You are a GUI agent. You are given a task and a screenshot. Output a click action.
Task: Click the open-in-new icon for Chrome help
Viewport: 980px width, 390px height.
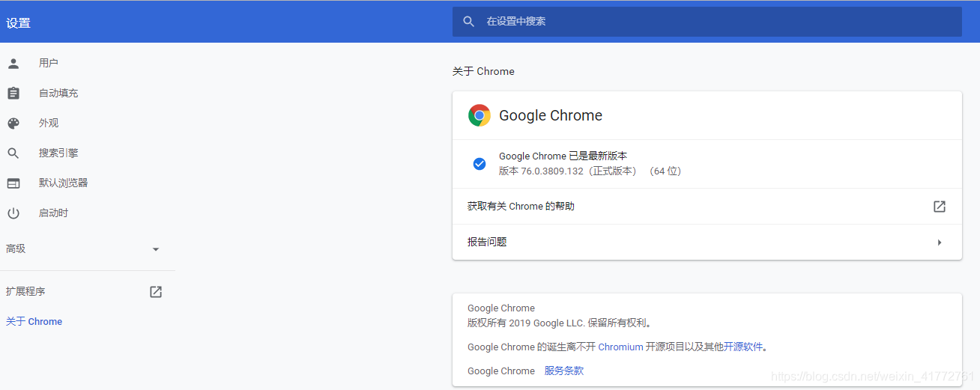tap(940, 207)
